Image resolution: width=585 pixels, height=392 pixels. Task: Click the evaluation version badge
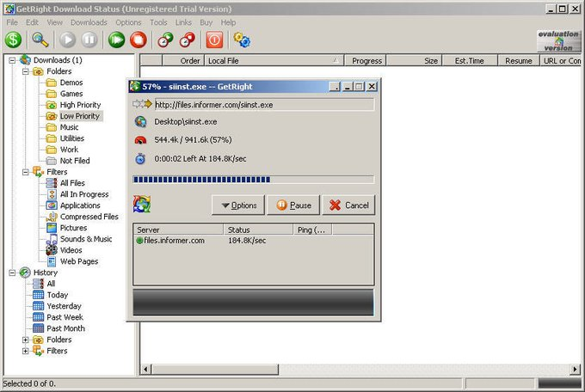pos(558,40)
